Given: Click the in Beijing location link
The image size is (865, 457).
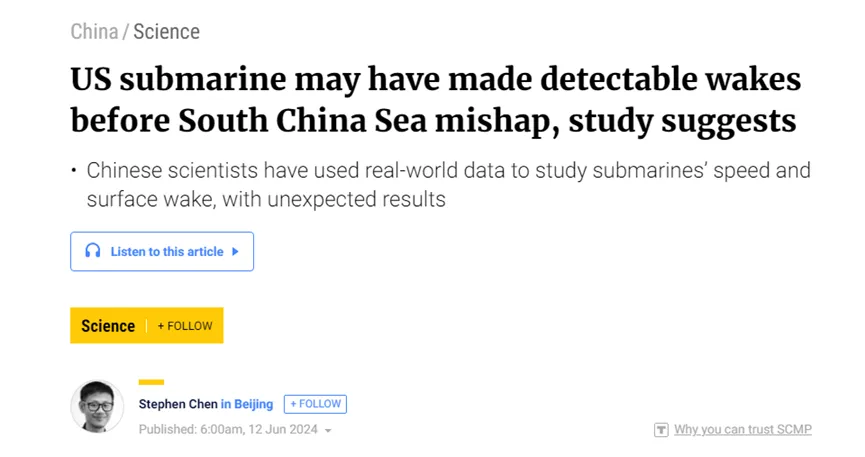Looking at the screenshot, I should pyautogui.click(x=247, y=404).
